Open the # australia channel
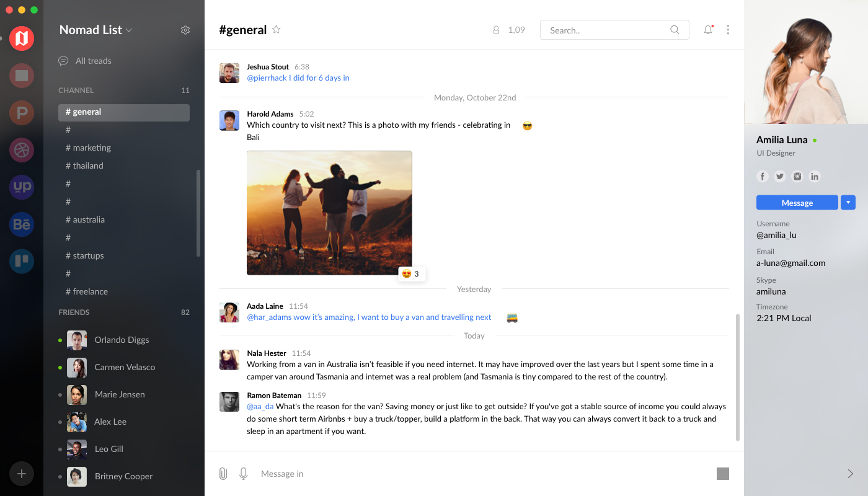The image size is (868, 496). coord(85,219)
